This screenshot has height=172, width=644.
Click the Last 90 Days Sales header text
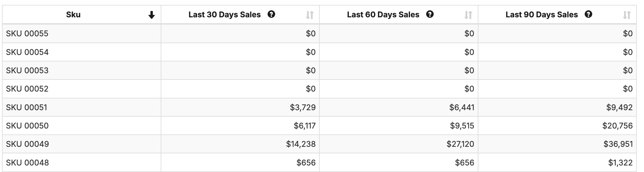542,15
